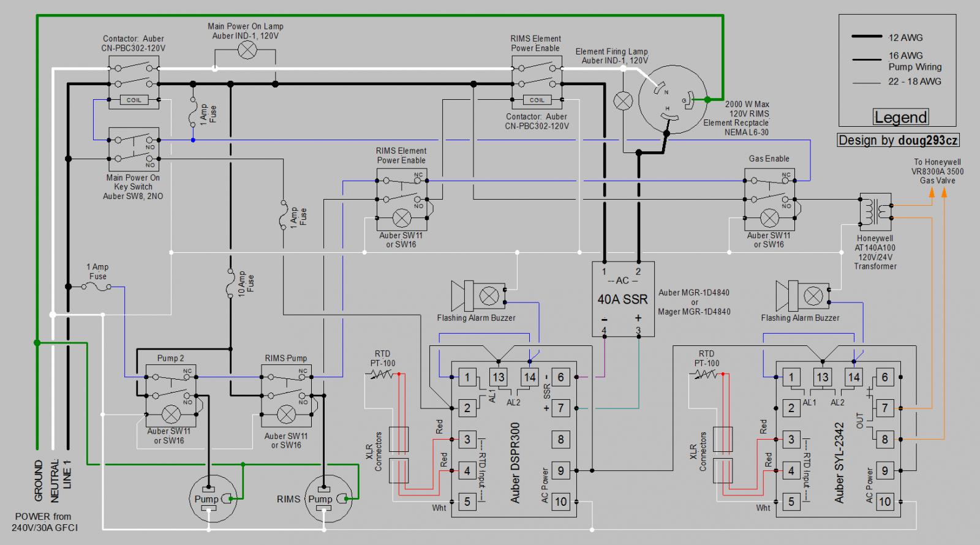980x545 pixels.
Task: Click the 'To Honeywell VR8300A 3500 Gas Valve' label
Action: pos(937,171)
